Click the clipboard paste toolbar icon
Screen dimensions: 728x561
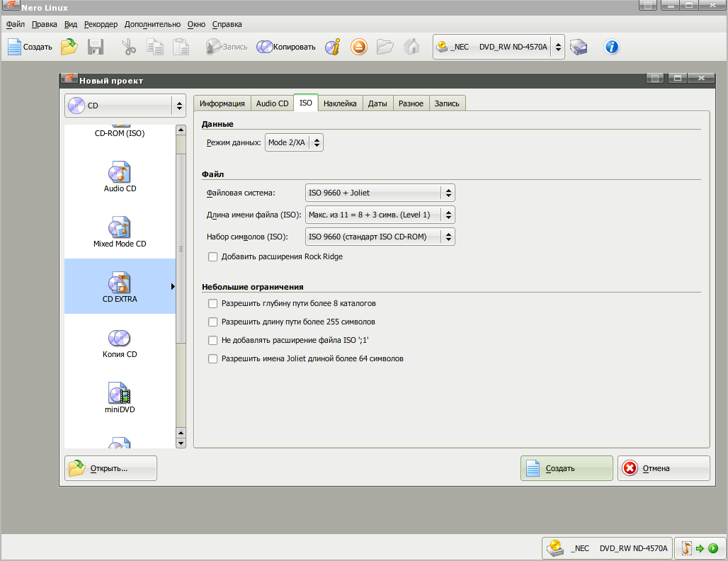click(x=181, y=47)
